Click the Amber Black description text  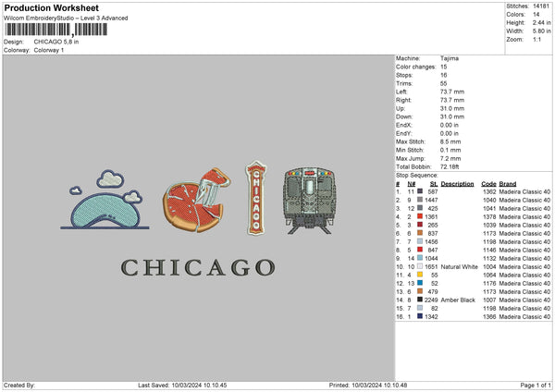point(458,300)
